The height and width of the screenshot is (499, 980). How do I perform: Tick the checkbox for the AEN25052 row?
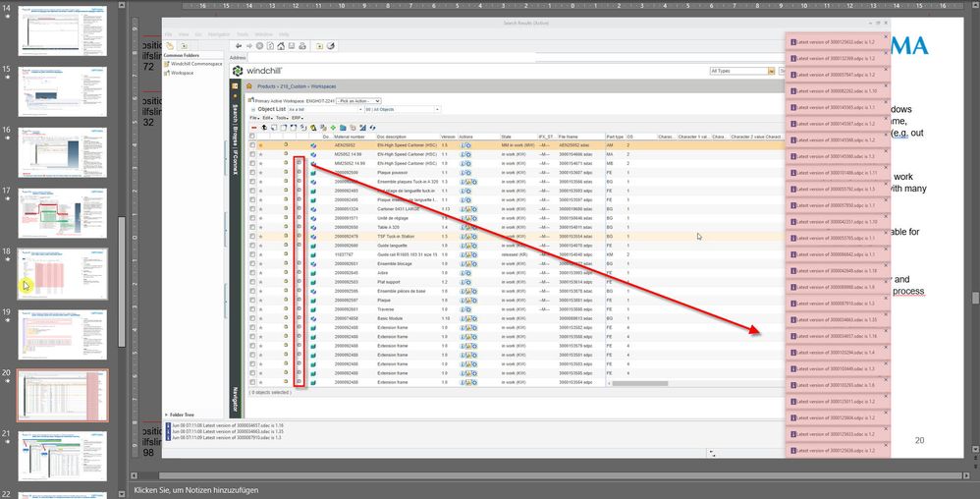pos(252,145)
